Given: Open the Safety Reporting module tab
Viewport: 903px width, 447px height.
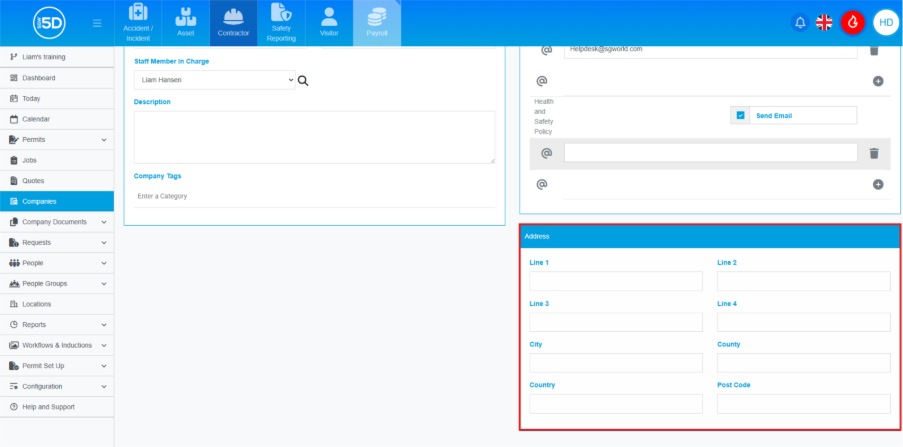Looking at the screenshot, I should (x=281, y=24).
